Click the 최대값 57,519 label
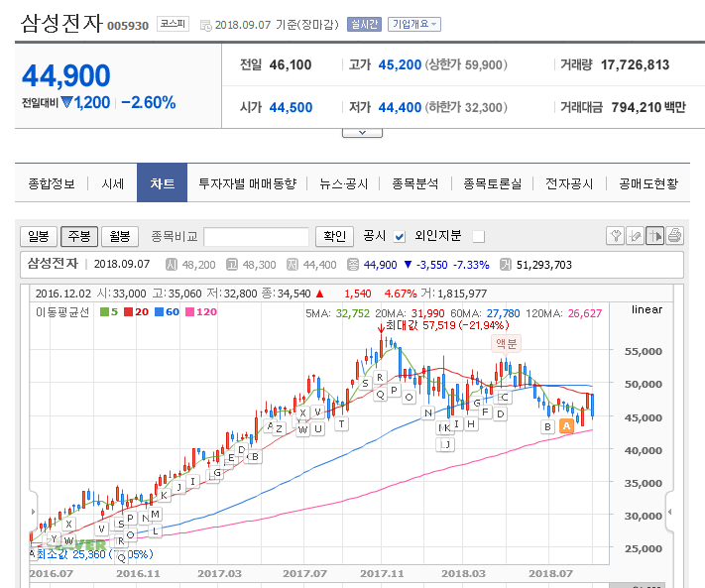This screenshot has width=705, height=588. coord(447,325)
